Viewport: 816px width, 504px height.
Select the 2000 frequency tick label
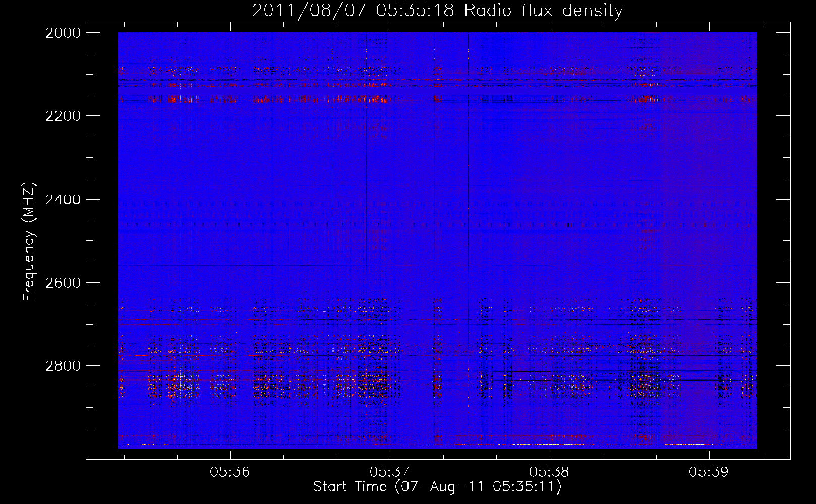(63, 33)
